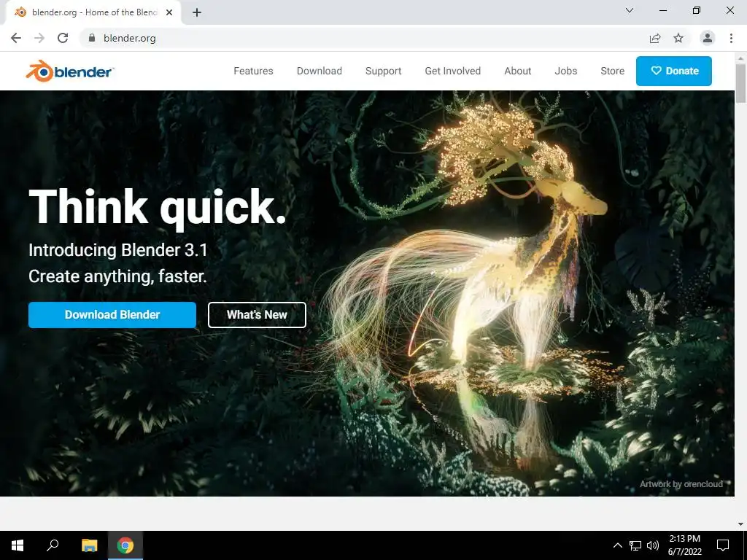Open the taskbar clock showing 2:13 PM
The width and height of the screenshot is (747, 560).
click(684, 545)
